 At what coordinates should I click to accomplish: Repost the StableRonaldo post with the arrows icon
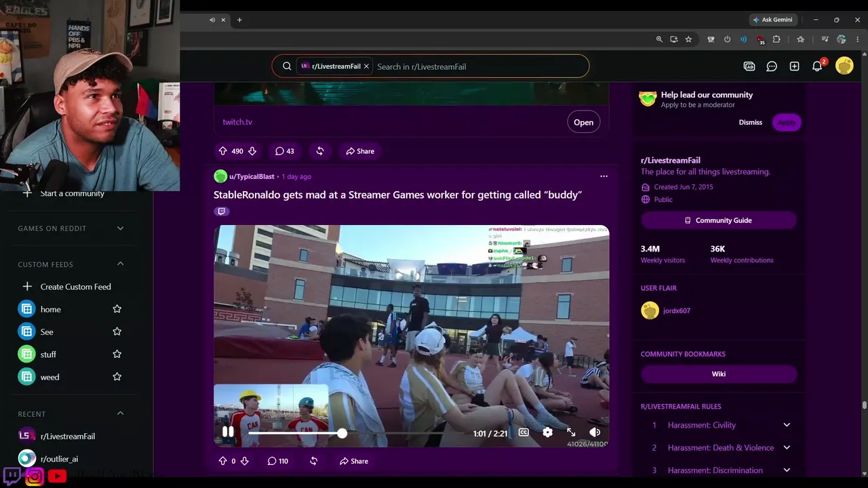point(313,461)
